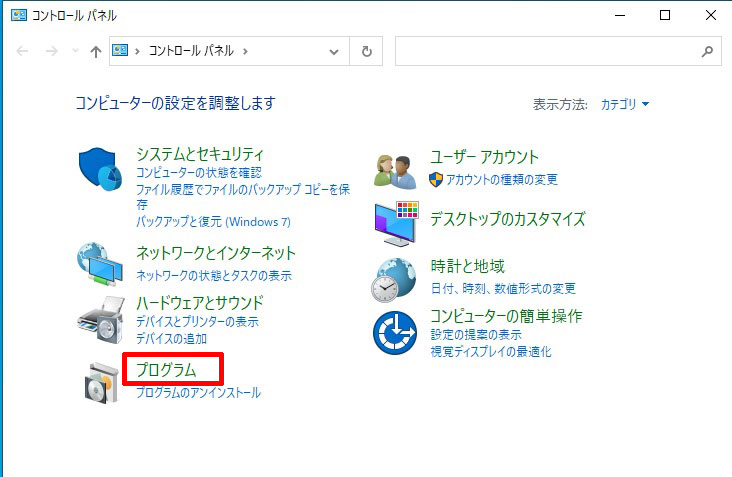Expand the address bar path chevron
Screen dimensions: 732x477
click(x=245, y=51)
